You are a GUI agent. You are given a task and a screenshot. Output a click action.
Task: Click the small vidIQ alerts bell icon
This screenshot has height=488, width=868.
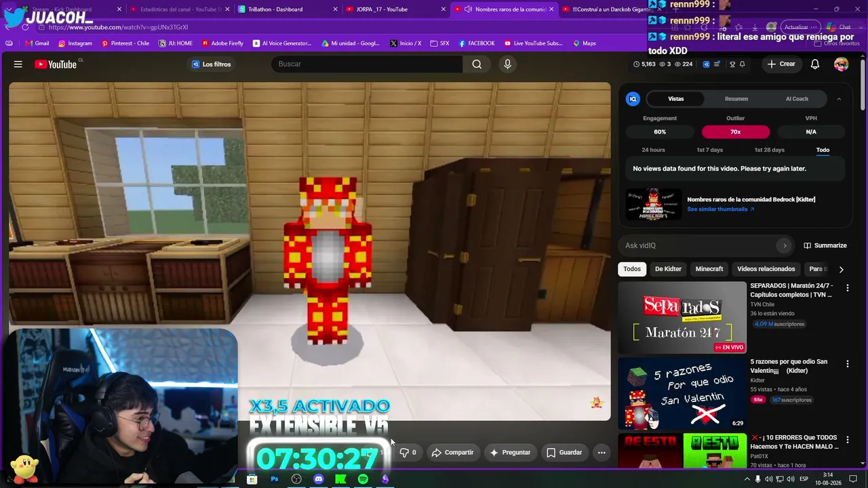pyautogui.click(x=742, y=64)
